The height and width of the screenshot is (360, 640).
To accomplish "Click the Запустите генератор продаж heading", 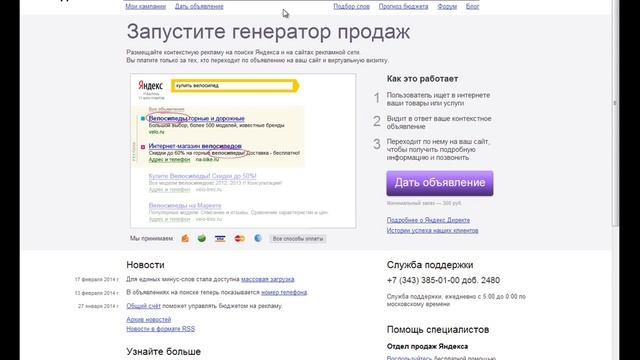I will [268, 32].
